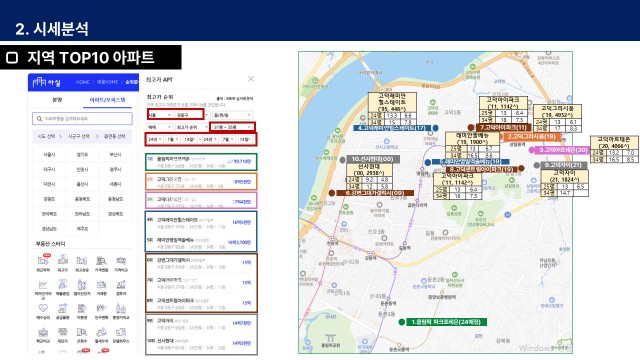Expand the 매매 trade type dropdown
Screen dimensions: 640x360
[x=159, y=127]
